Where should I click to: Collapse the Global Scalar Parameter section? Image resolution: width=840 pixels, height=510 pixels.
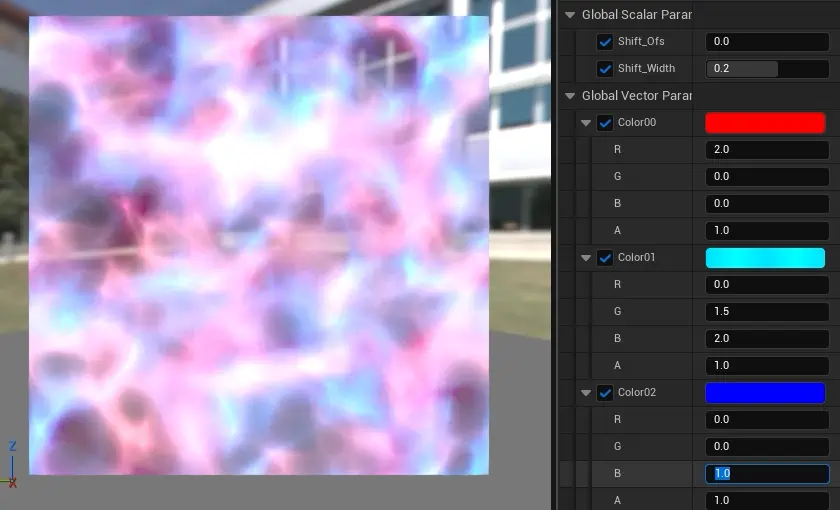pyautogui.click(x=570, y=15)
